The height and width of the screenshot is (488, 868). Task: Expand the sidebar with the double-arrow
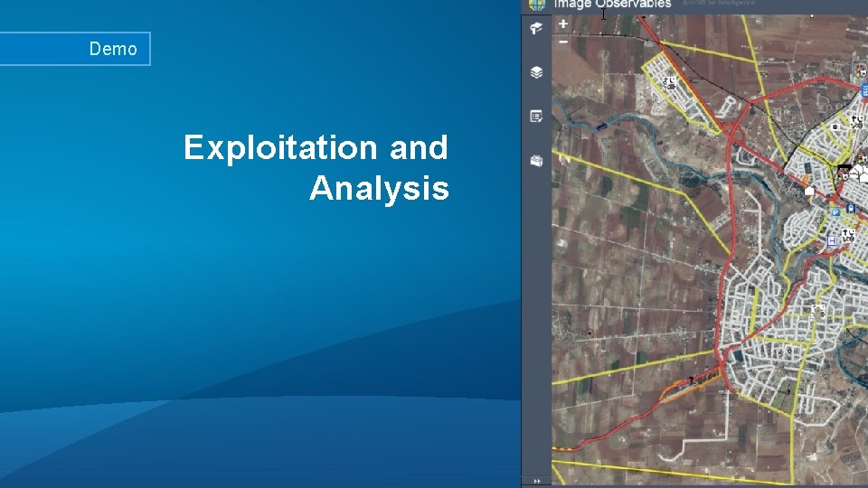(x=536, y=482)
